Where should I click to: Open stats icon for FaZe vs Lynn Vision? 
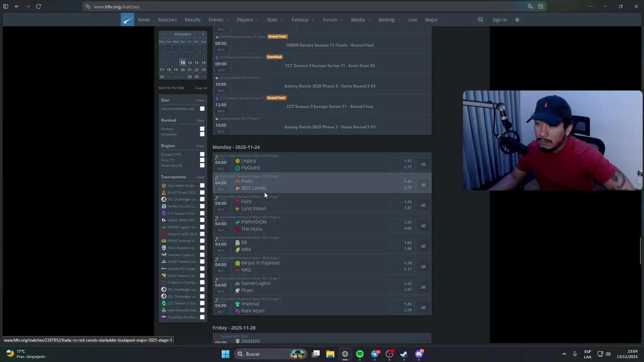pos(423,205)
